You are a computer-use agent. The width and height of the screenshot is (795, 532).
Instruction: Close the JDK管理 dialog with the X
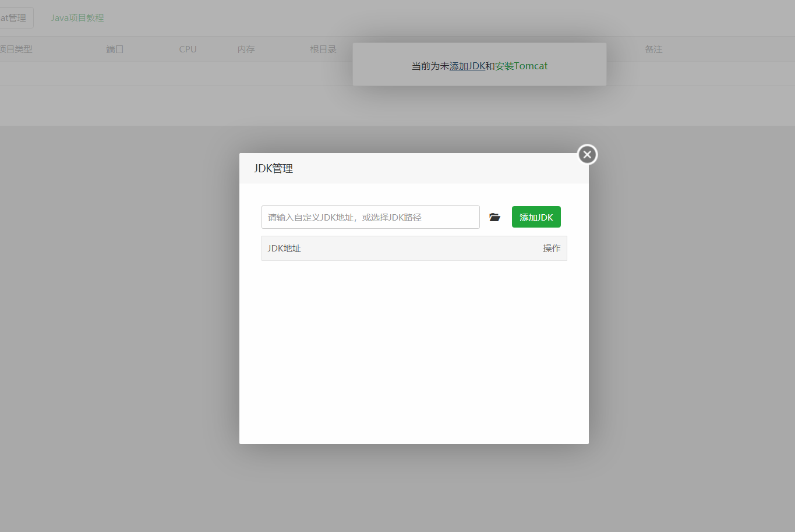click(587, 154)
